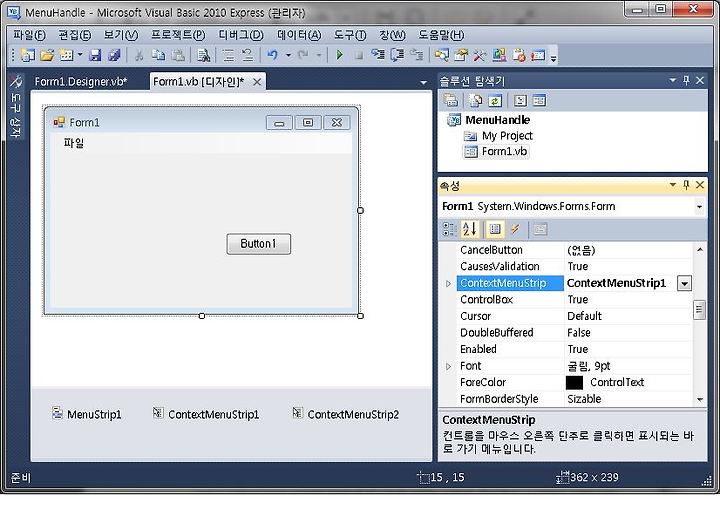Viewport: 720px width, 523px height.
Task: Open the Form1 System.Windows.Forms.Form object combo box
Action: click(x=571, y=207)
